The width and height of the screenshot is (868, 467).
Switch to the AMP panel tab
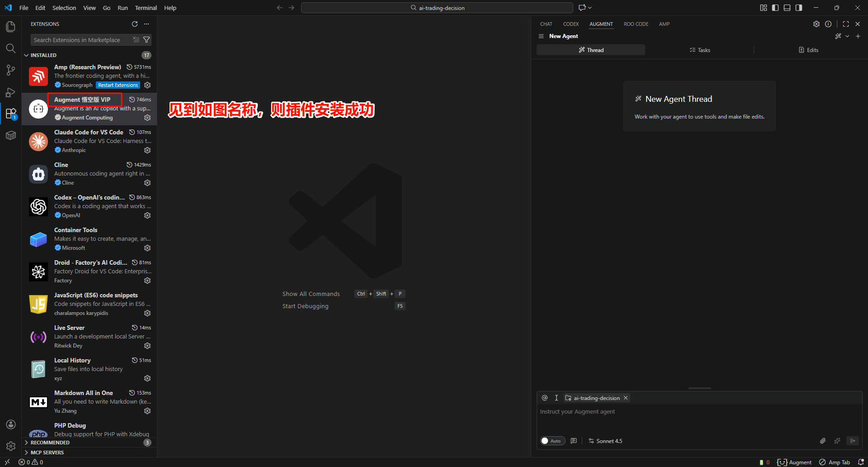click(x=664, y=24)
